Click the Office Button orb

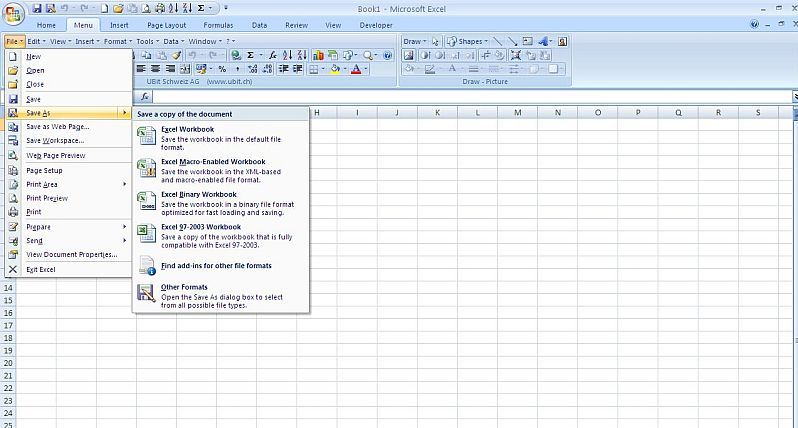point(13,13)
